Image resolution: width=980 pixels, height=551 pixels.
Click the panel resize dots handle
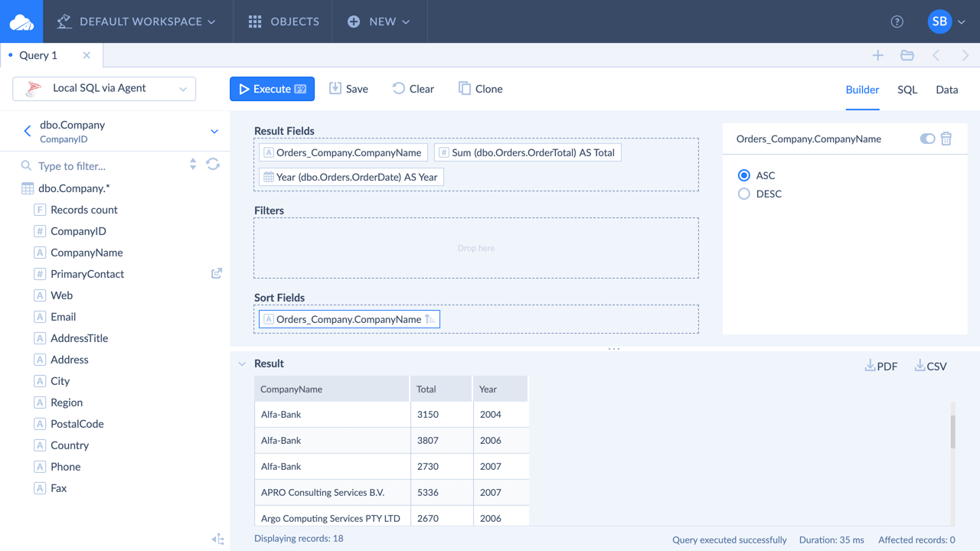(x=614, y=349)
